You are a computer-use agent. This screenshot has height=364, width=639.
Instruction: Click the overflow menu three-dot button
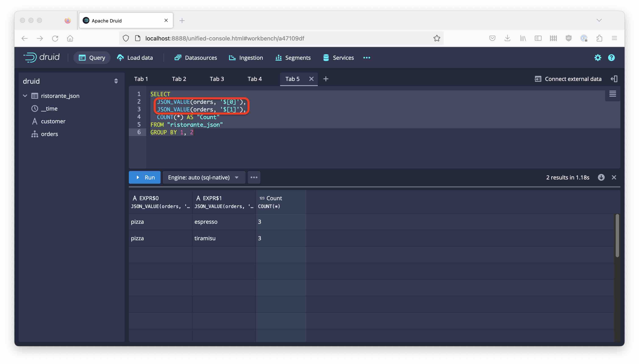[254, 177]
